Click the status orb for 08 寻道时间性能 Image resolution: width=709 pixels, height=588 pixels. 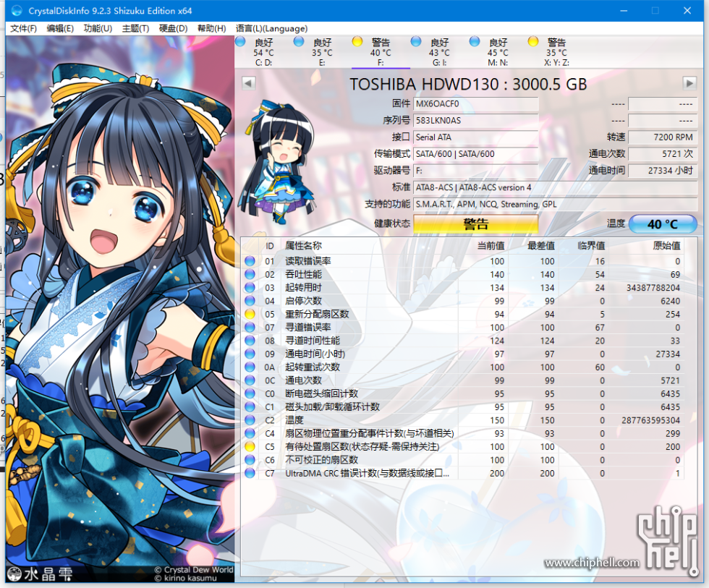click(x=250, y=341)
